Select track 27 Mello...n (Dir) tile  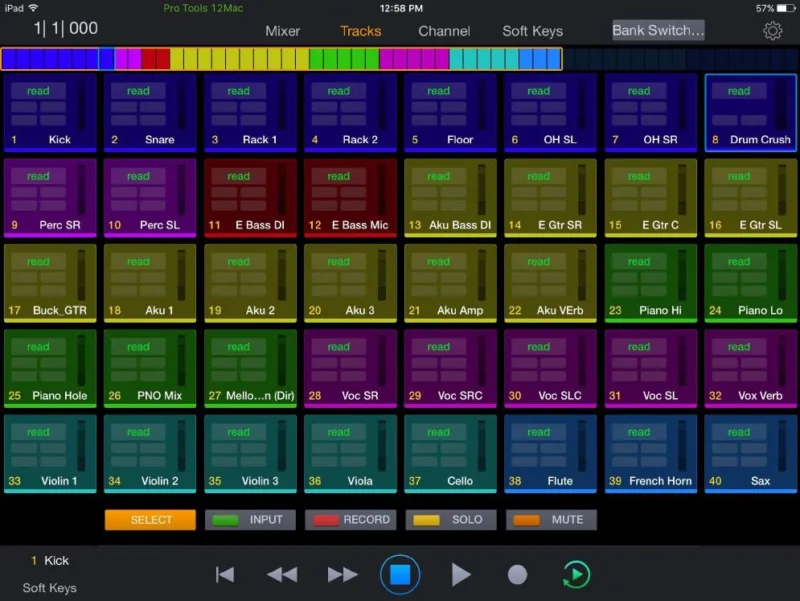point(250,368)
